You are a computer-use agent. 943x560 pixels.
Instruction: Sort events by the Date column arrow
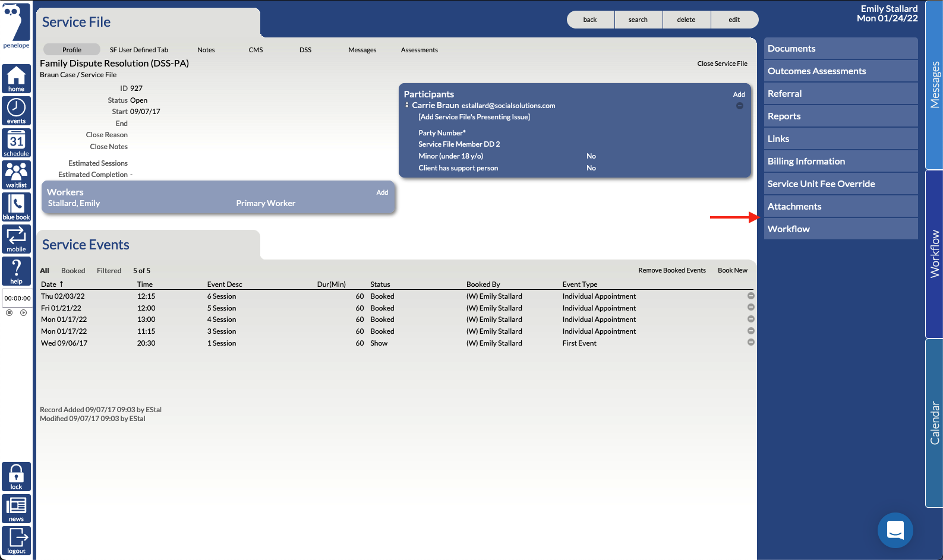tap(61, 284)
